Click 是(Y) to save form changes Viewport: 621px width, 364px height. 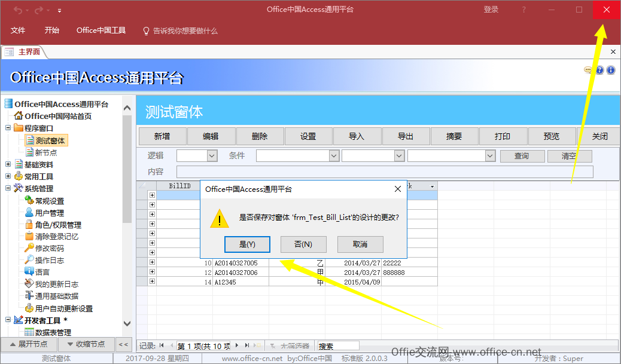point(247,244)
